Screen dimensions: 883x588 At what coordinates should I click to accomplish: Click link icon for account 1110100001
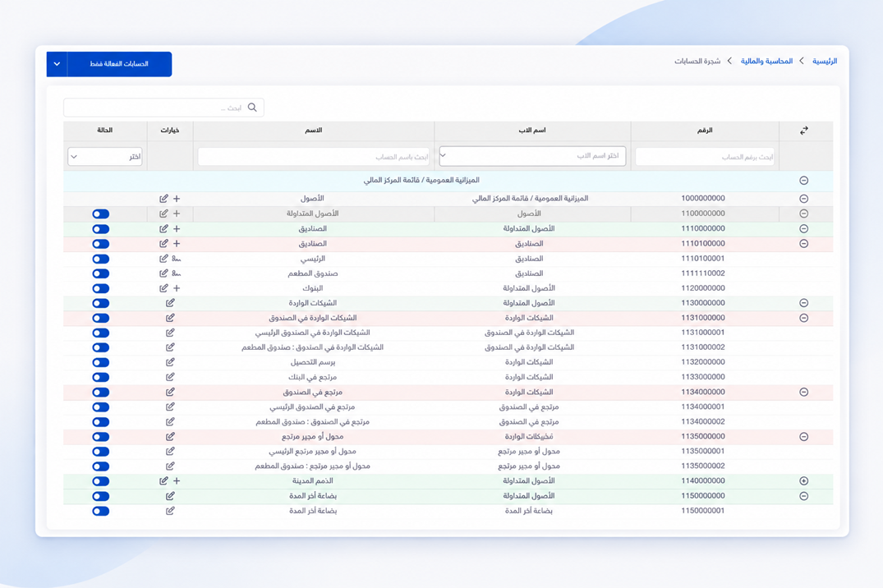pos(177,259)
